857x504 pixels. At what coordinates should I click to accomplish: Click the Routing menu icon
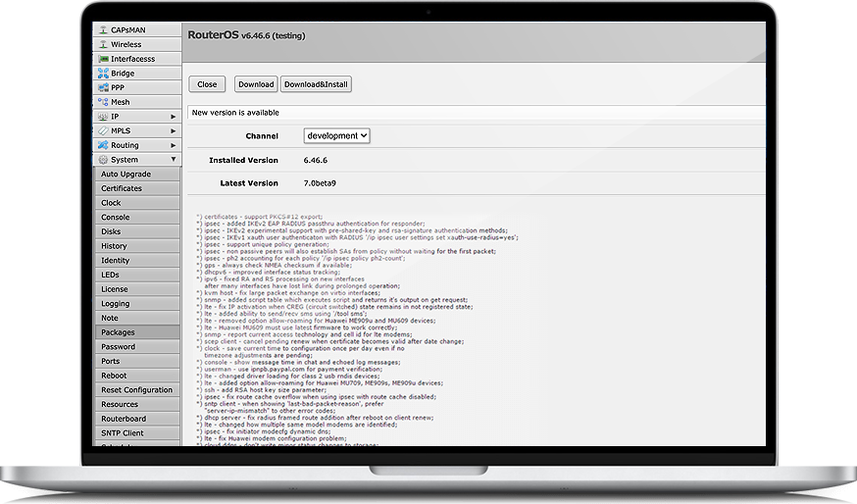[102, 145]
